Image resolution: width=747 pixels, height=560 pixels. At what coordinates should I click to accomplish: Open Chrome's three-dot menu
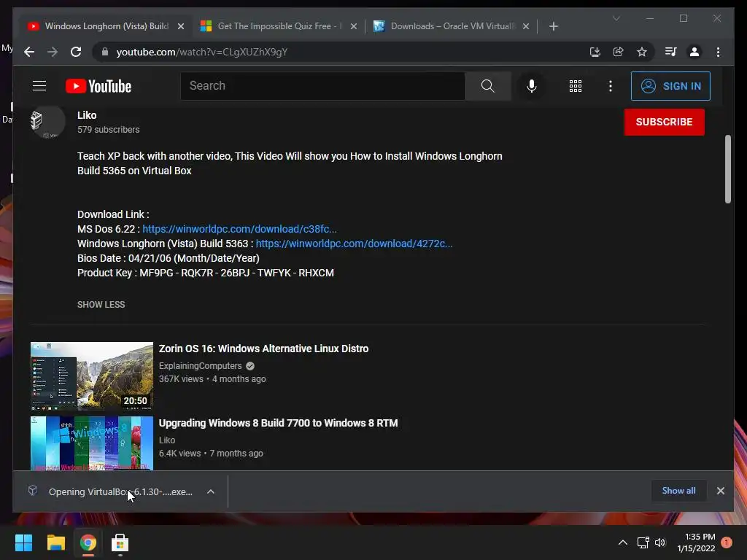point(718,52)
